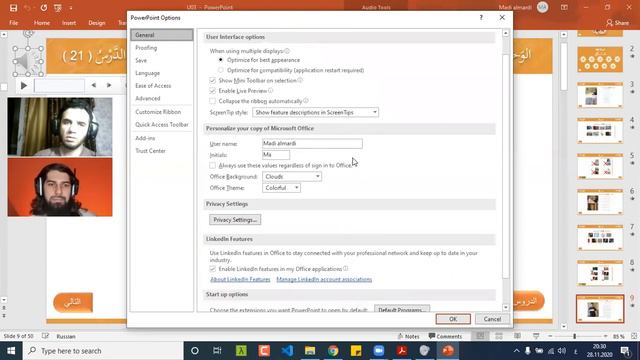This screenshot has height=360, width=640.
Task: Switch to Slide Sorter view icon
Action: click(499, 336)
